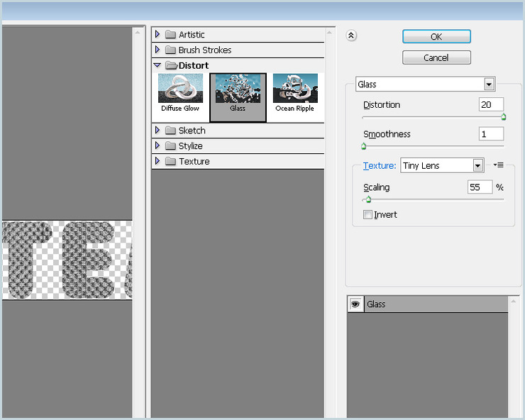Expand the Stylize filter category
Image resolution: width=525 pixels, height=420 pixels.
(x=157, y=146)
